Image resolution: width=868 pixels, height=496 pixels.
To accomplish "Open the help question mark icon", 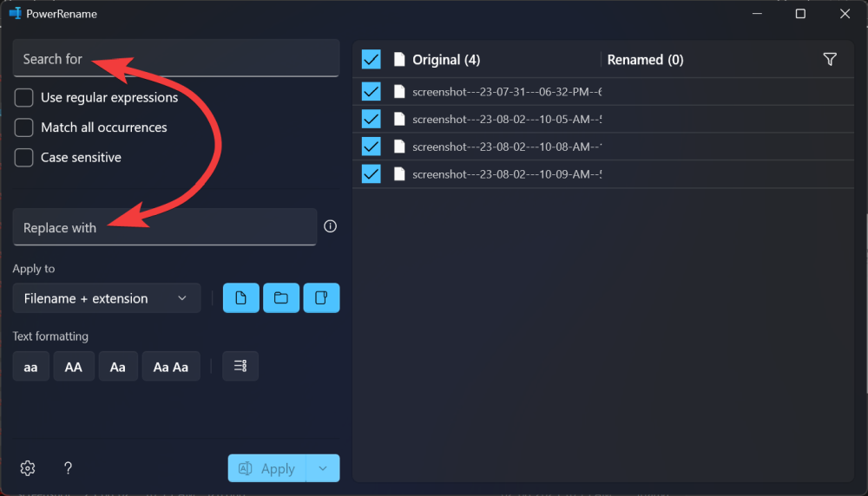I will pyautogui.click(x=68, y=468).
